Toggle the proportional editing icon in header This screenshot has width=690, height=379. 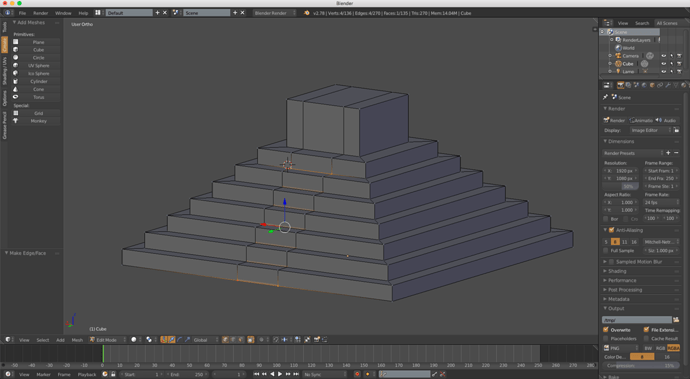coord(261,339)
